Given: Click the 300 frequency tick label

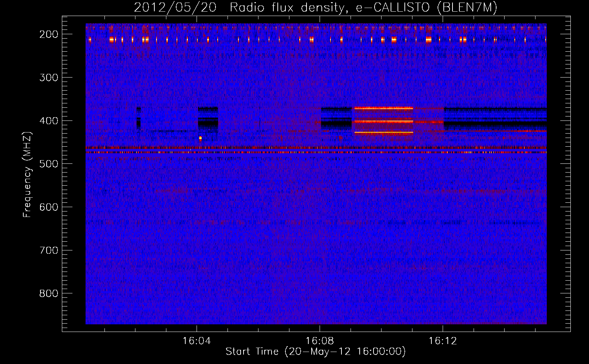Looking at the screenshot, I should (49, 78).
